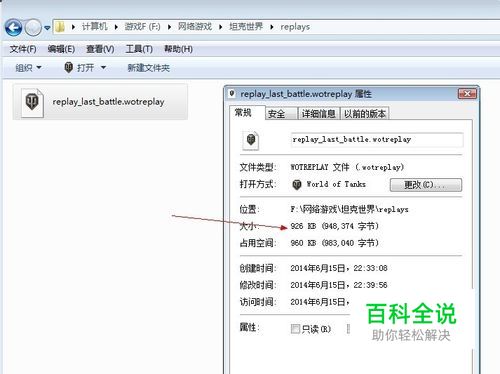500x374 pixels.
Task: Select 游戏F (F:) breadcrumb segment
Action: (142, 27)
